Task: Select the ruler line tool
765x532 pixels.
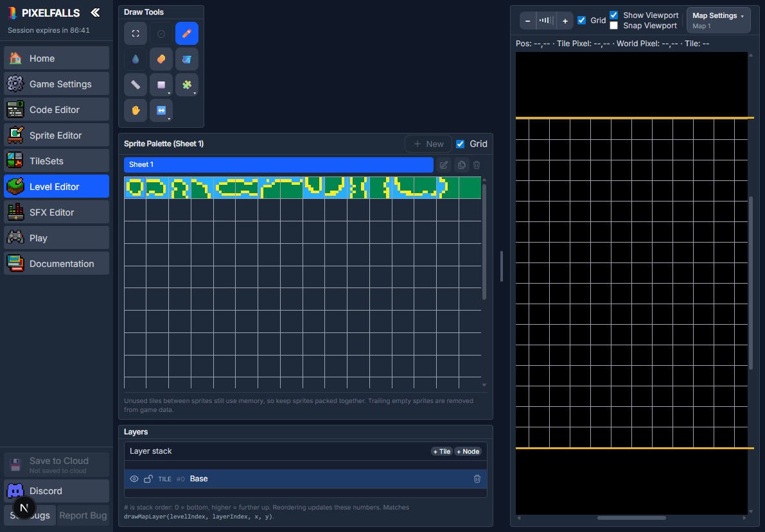Action: pyautogui.click(x=136, y=85)
